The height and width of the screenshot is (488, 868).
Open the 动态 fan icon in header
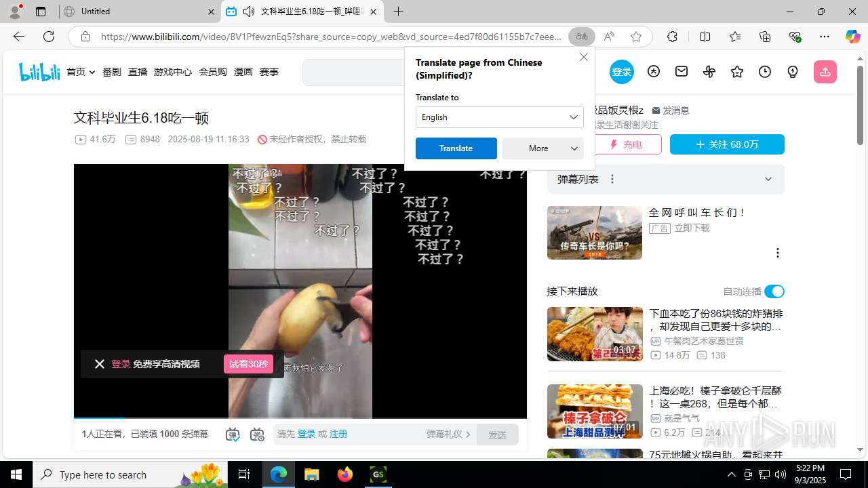[x=709, y=71]
